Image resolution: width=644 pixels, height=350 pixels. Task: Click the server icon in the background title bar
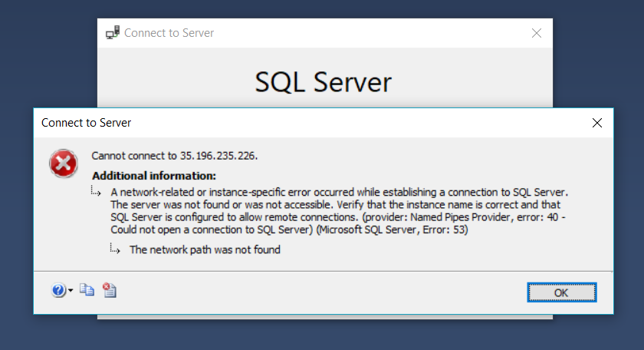(112, 33)
